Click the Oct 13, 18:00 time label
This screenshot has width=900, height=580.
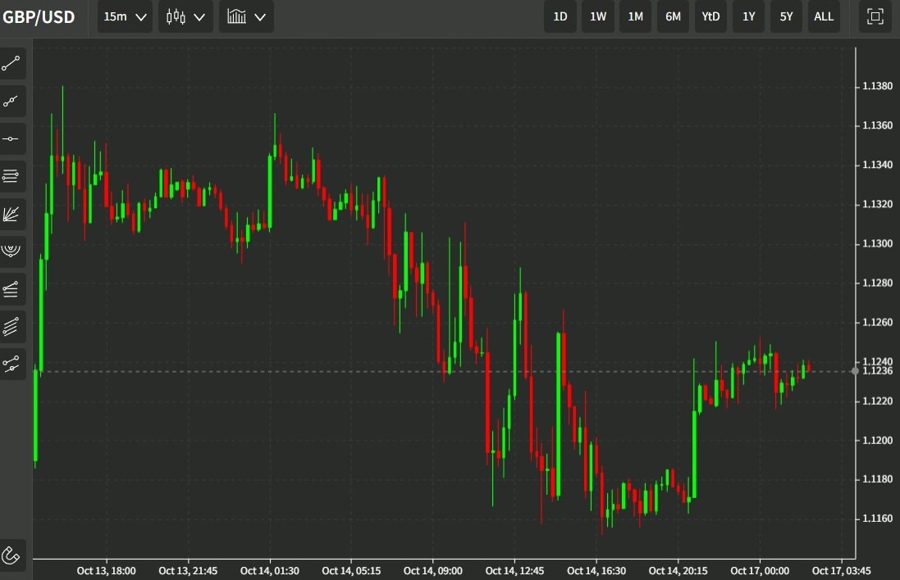click(x=106, y=571)
